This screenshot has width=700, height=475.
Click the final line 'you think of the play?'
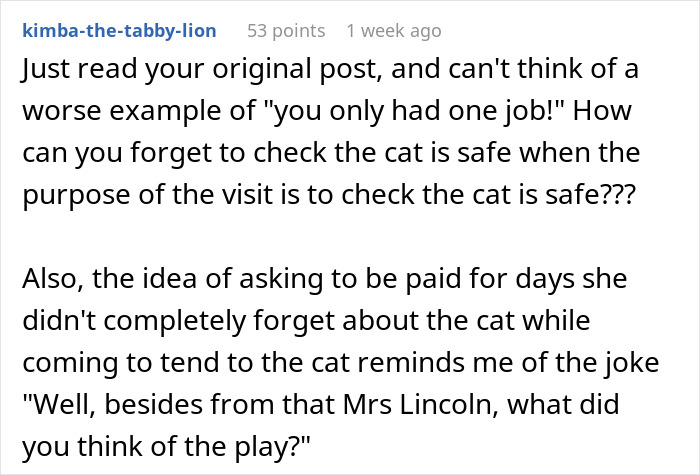pos(167,446)
